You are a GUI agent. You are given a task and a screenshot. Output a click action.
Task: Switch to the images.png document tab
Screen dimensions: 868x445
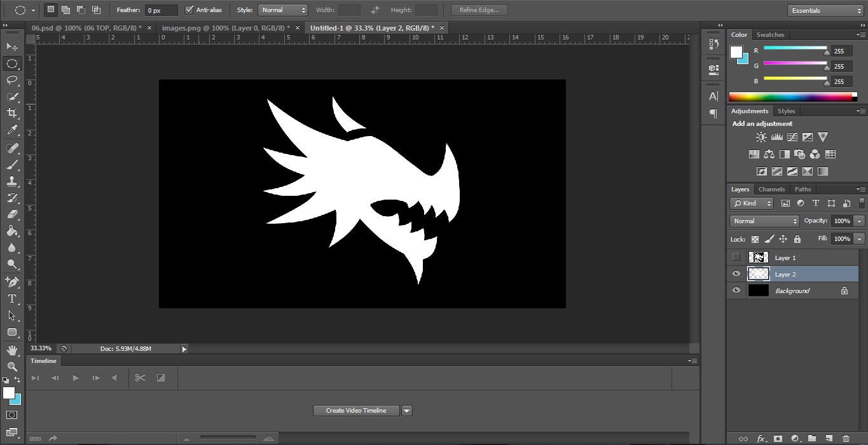225,28
